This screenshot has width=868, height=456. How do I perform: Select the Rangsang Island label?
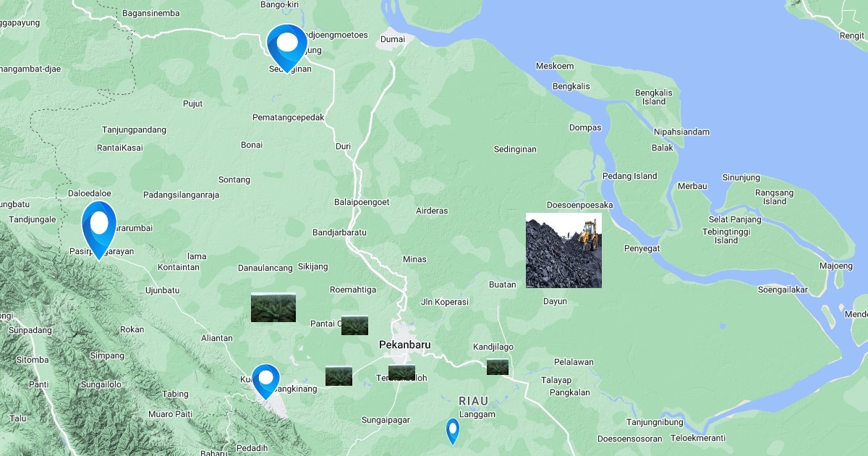click(x=774, y=197)
